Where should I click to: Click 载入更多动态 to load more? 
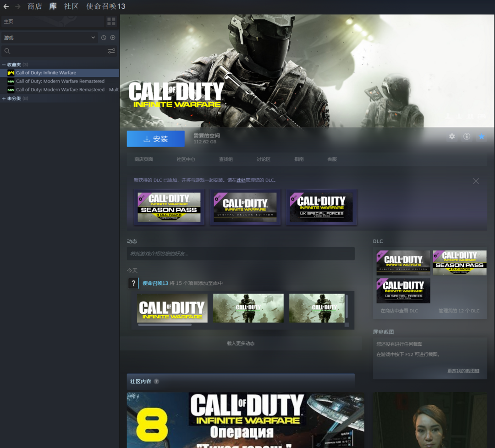pyautogui.click(x=241, y=344)
